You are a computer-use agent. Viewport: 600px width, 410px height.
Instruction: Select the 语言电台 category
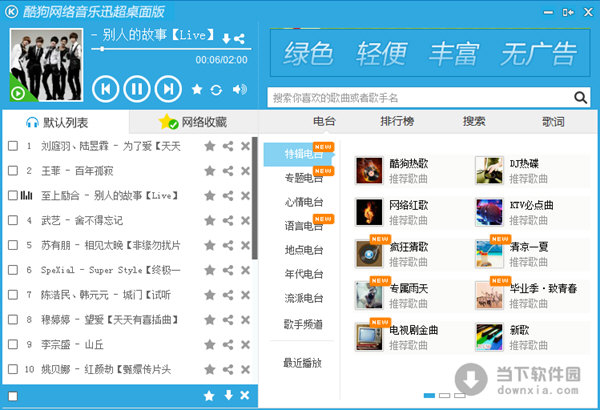pyautogui.click(x=304, y=226)
